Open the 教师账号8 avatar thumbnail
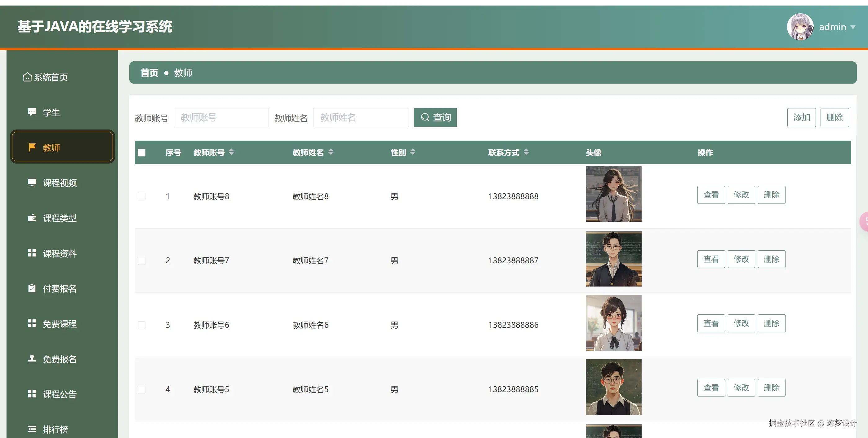This screenshot has width=868, height=438. [x=613, y=194]
